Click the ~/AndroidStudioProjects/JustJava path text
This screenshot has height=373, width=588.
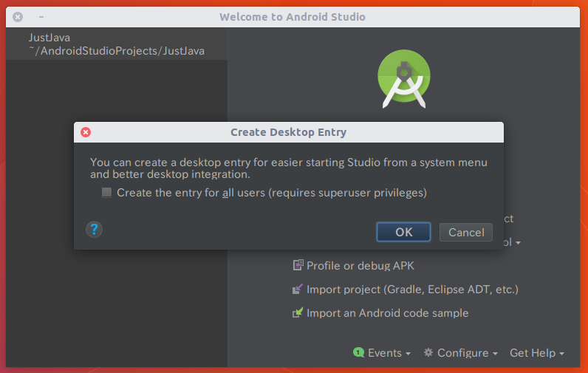point(117,51)
